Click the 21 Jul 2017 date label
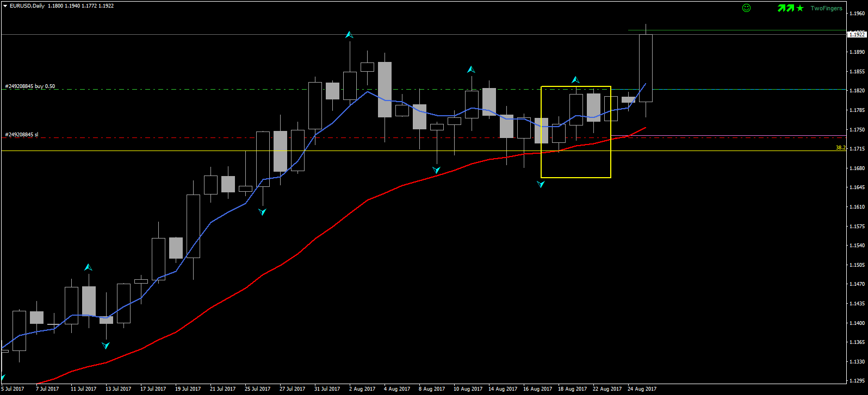Image resolution: width=868 pixels, height=395 pixels. click(222, 389)
